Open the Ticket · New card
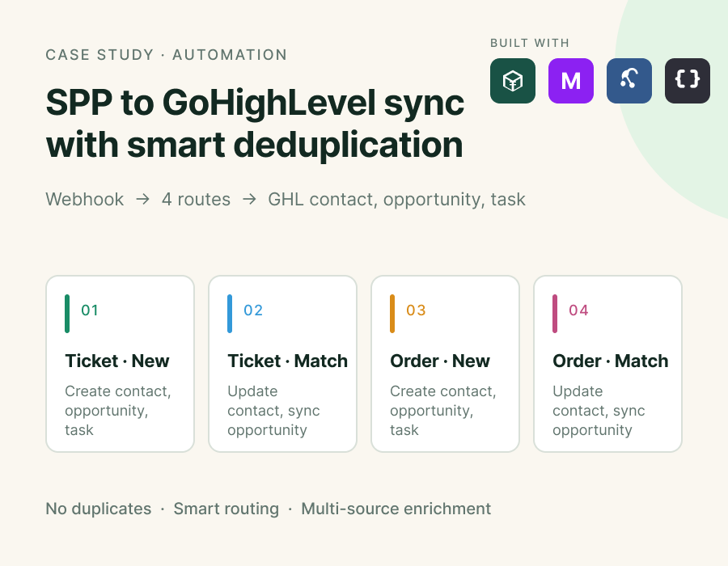 (x=120, y=364)
